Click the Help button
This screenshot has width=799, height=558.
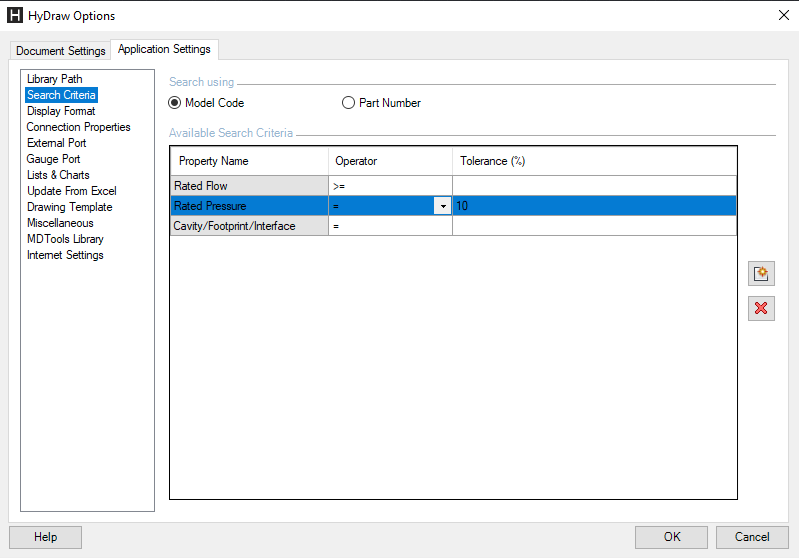point(45,537)
